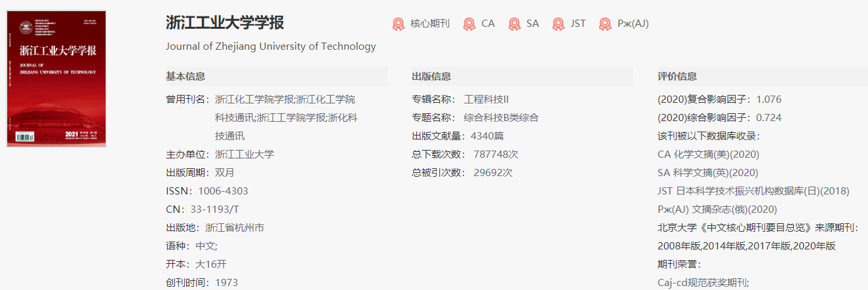Click the 北京大学《中文核心期刊要目总览》来源期刊 line
Screen dimensions: 868x290
758,228
